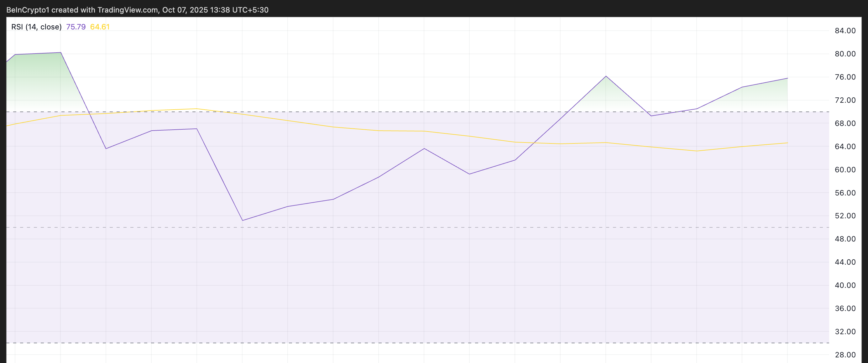Click the 84.00 label on price axis
This screenshot has height=363, width=868.
(845, 31)
